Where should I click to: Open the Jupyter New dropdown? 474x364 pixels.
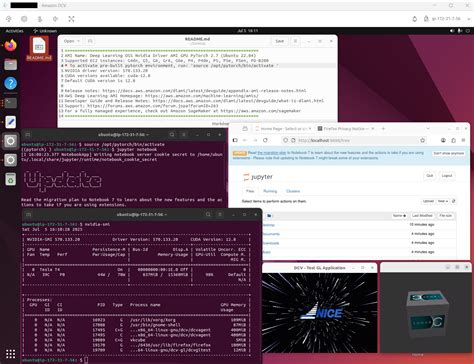[x=443, y=201]
